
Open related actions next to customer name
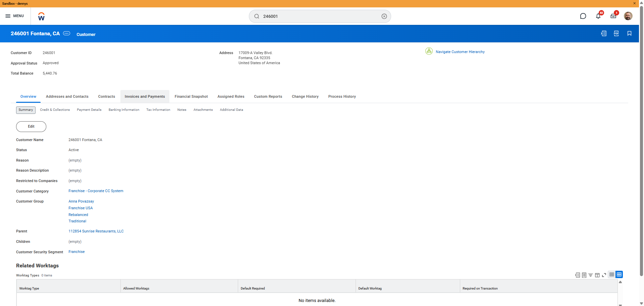click(x=67, y=33)
